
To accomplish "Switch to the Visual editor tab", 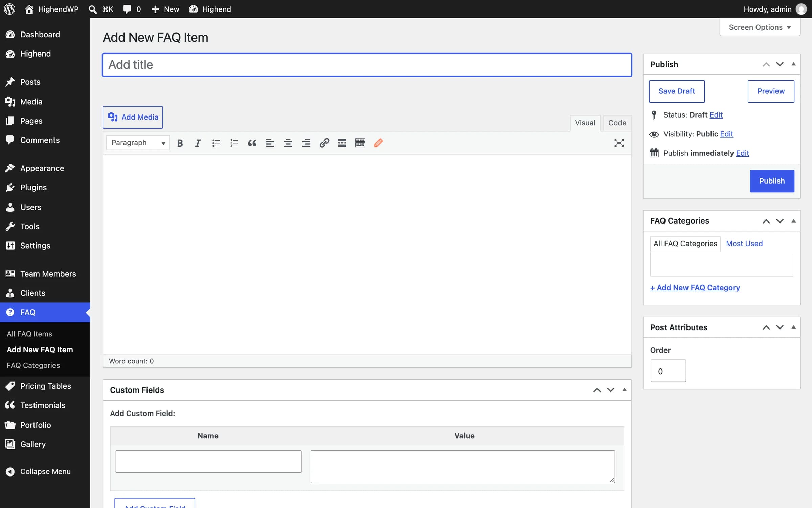I will tap(585, 123).
